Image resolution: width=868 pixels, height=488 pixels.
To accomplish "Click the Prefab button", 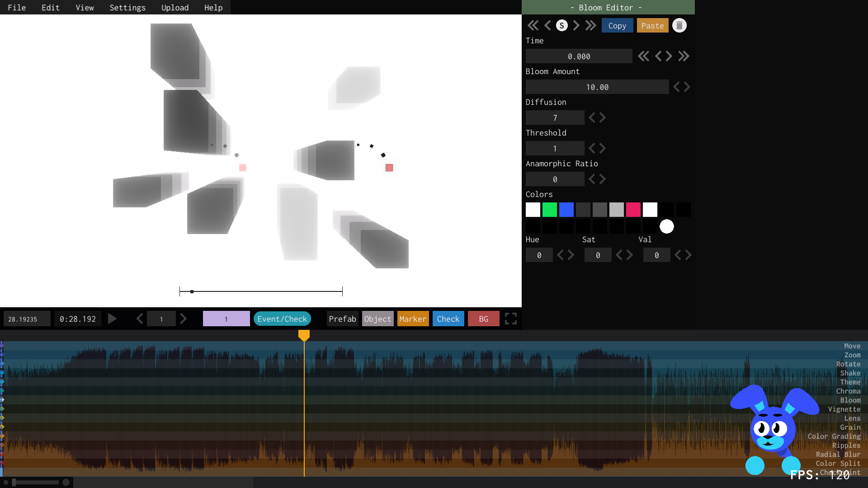I will (342, 319).
